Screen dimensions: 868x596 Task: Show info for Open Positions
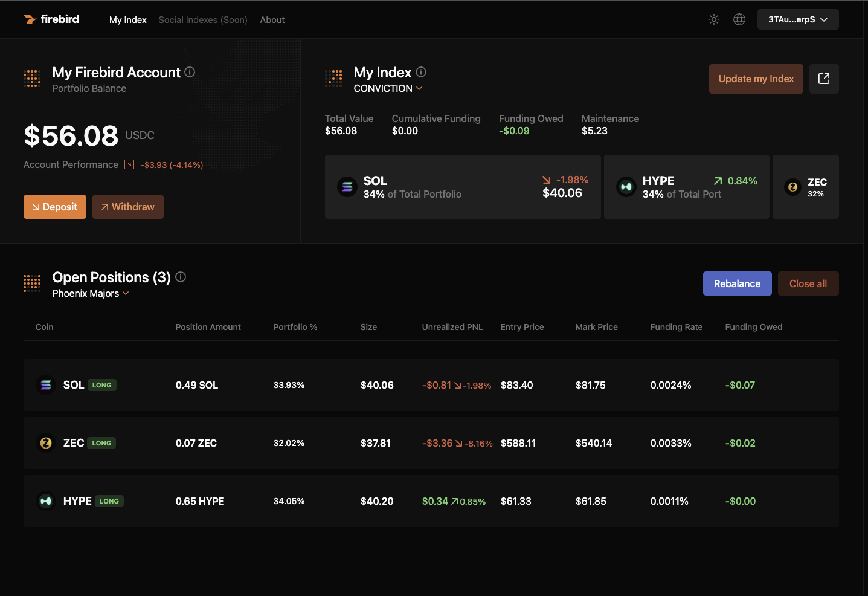click(181, 277)
